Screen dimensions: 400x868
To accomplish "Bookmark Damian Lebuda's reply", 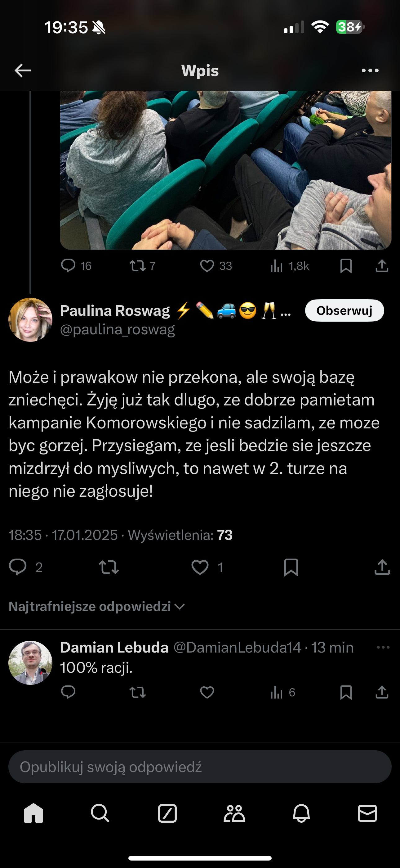I will click(x=346, y=693).
